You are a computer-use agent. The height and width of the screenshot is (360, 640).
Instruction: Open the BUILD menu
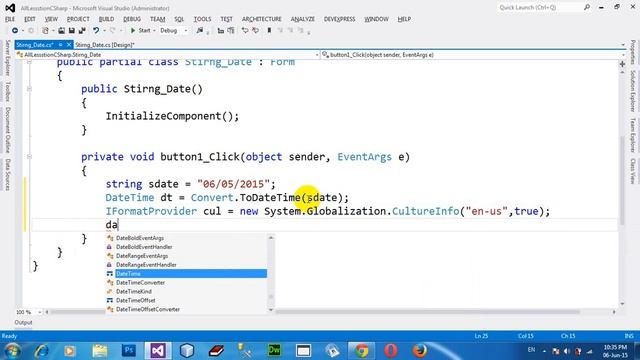(107, 19)
